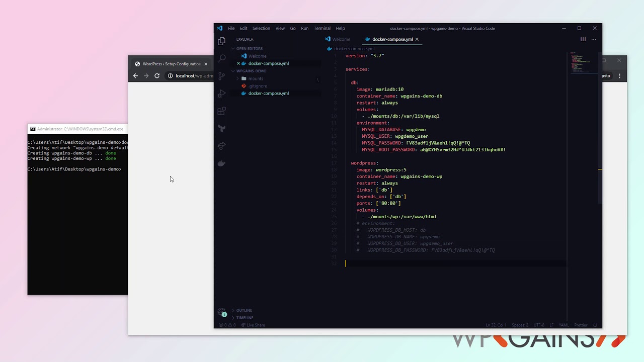The height and width of the screenshot is (362, 644).
Task: Click the browser forward arrow
Action: tap(146, 76)
